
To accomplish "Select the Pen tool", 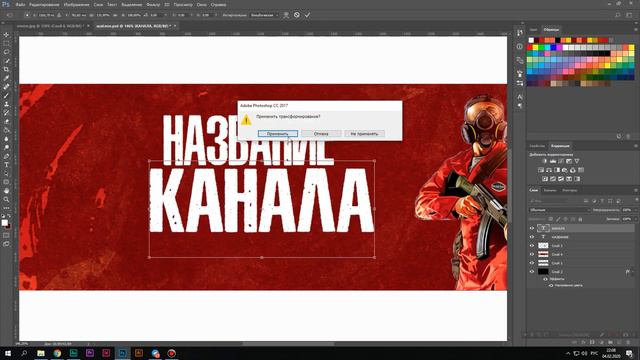I will point(6,156).
